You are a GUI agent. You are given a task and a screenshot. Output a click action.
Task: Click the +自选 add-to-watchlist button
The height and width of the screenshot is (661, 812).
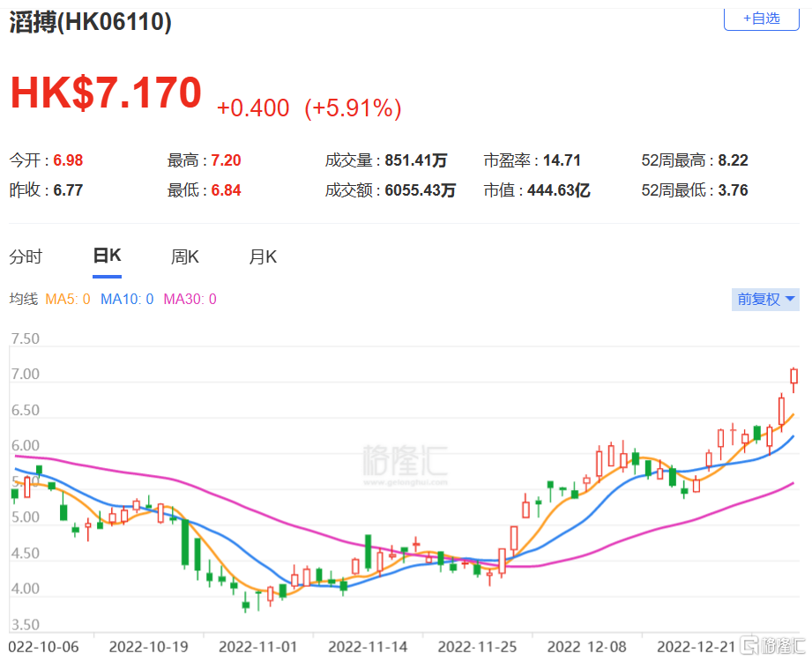click(x=761, y=19)
